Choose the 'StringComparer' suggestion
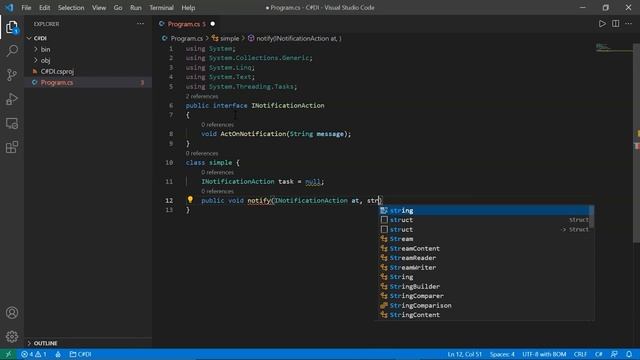The image size is (640, 360). click(484, 296)
